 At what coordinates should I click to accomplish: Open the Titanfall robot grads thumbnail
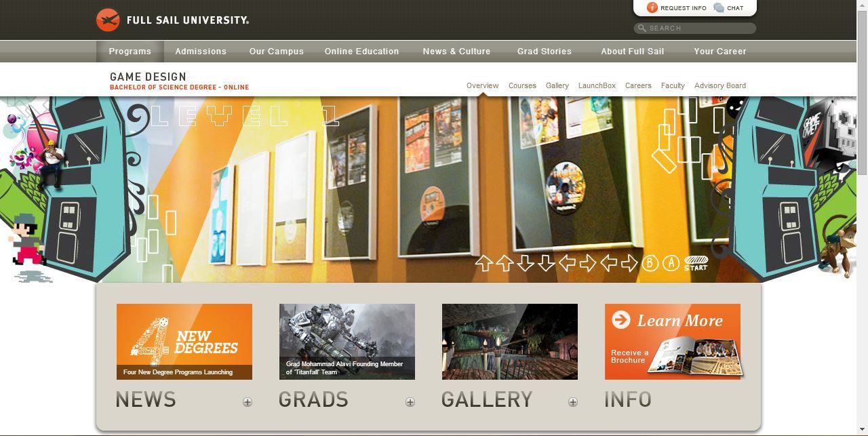347,342
